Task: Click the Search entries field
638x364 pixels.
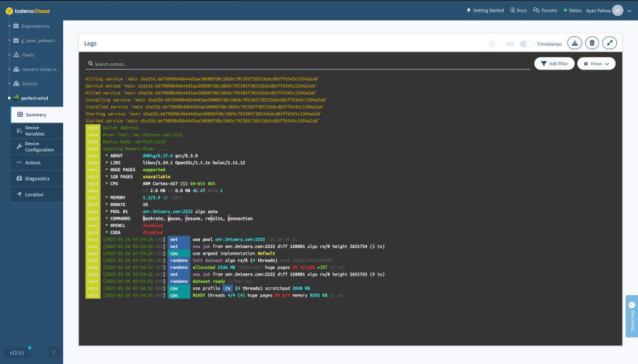Action: [x=308, y=64]
